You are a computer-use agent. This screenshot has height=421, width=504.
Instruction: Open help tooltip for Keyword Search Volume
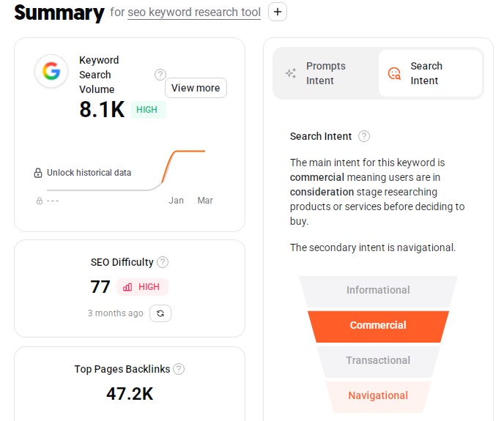(160, 75)
